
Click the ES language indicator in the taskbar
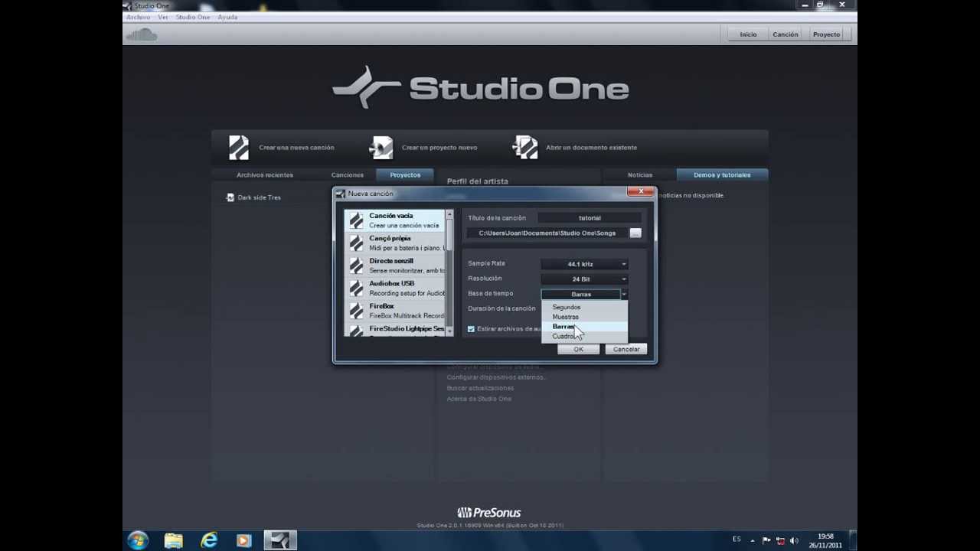point(737,540)
